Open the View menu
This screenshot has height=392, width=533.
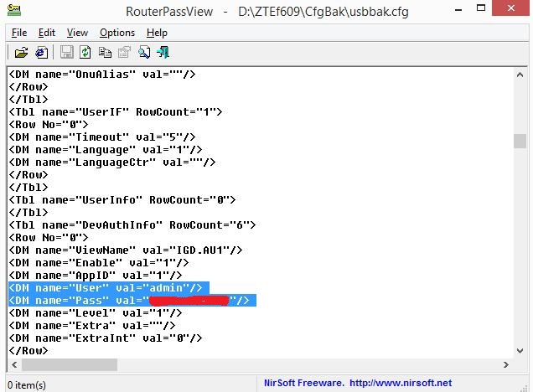click(77, 33)
